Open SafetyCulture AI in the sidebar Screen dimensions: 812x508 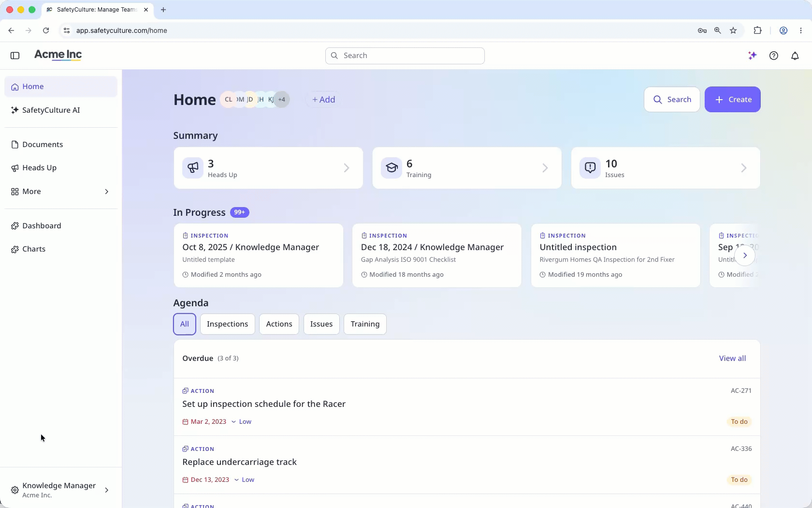pos(61,110)
